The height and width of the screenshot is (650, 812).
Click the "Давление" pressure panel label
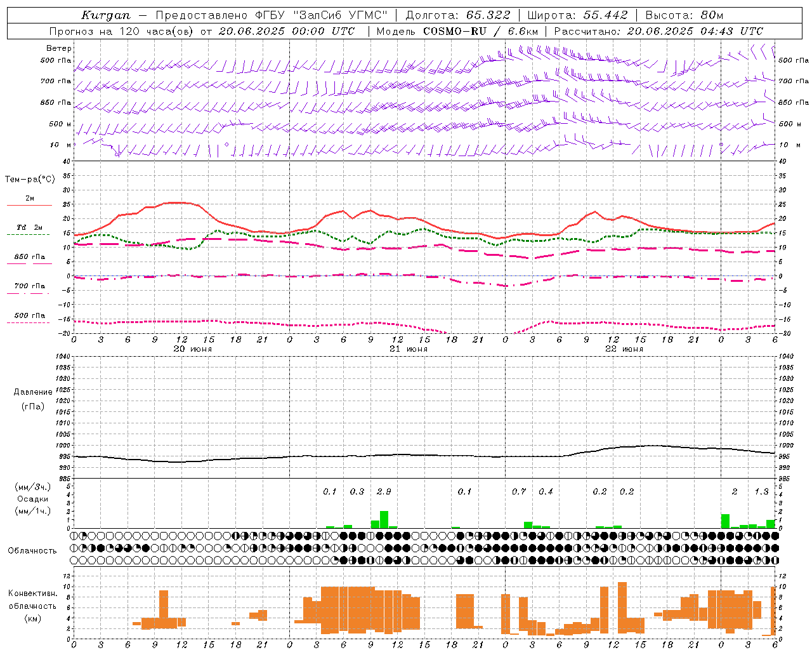tap(33, 392)
